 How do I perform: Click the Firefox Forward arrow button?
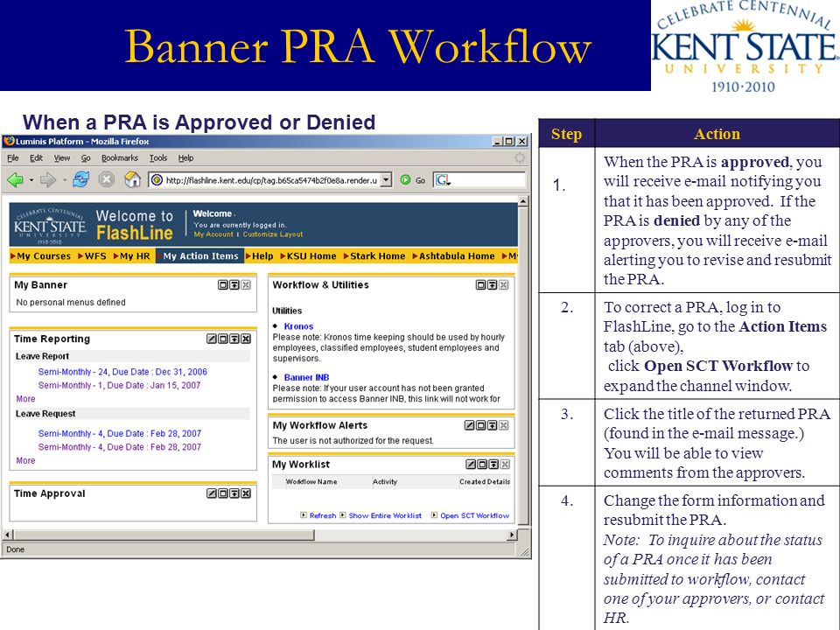coord(47,180)
